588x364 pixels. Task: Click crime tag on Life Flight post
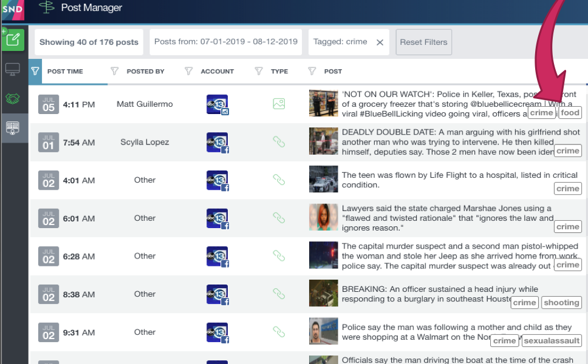point(568,188)
